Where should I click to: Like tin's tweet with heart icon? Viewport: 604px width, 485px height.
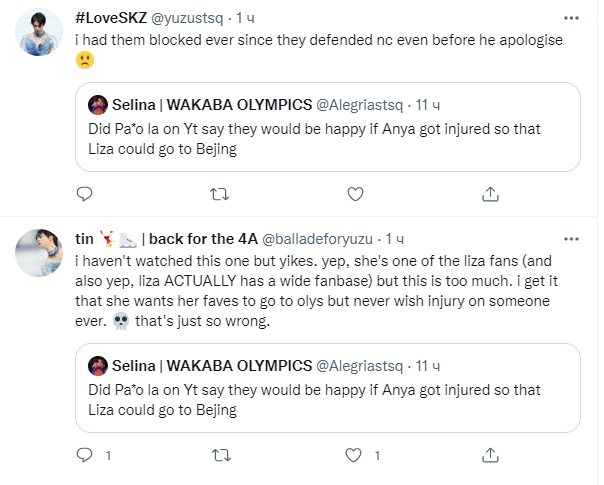(354, 455)
